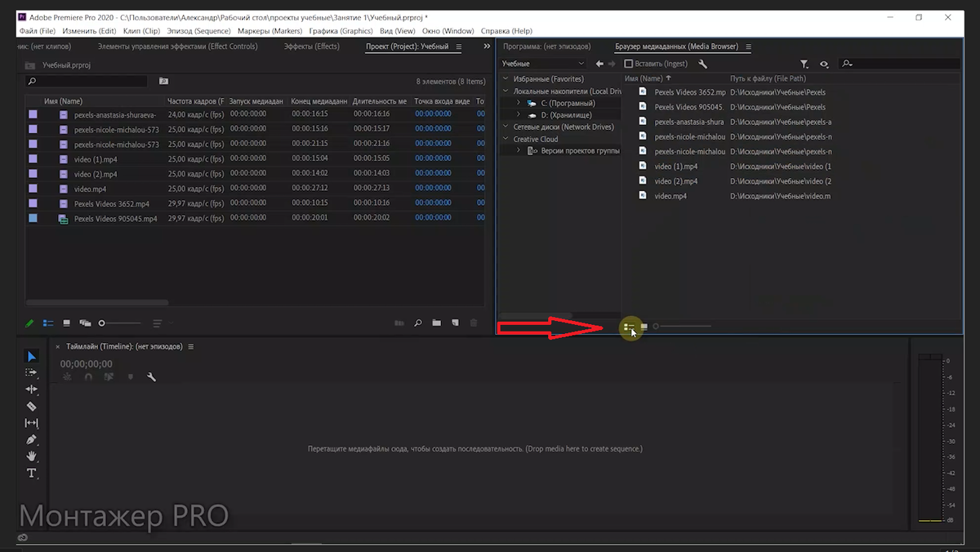980x552 pixels.
Task: Adjust Project panel thumbnail zoom slider
Action: click(120, 323)
